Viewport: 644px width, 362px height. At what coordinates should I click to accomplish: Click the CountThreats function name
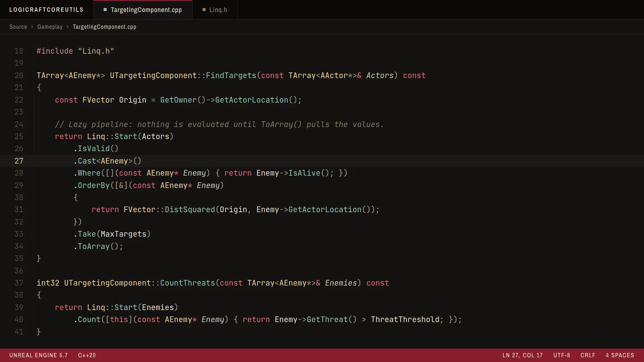187,283
